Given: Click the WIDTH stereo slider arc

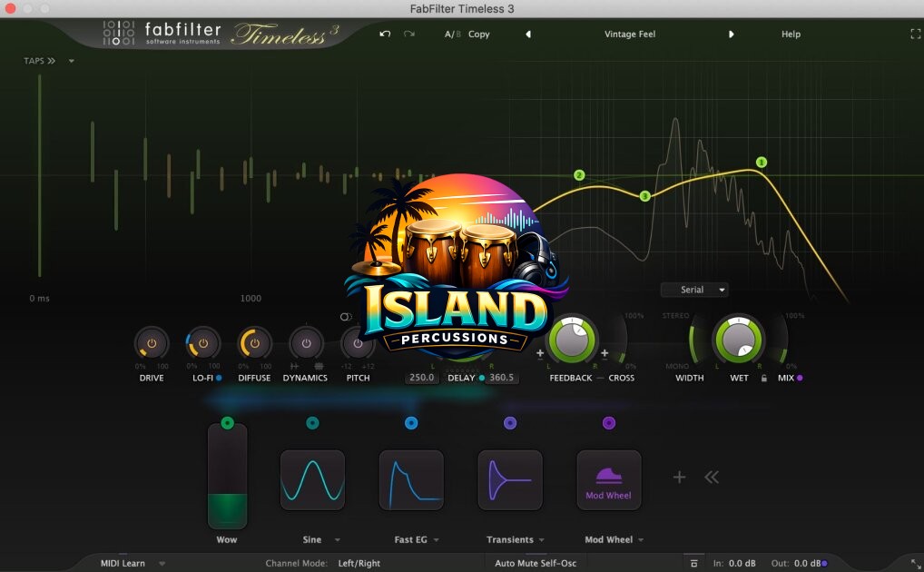Looking at the screenshot, I should 694,340.
